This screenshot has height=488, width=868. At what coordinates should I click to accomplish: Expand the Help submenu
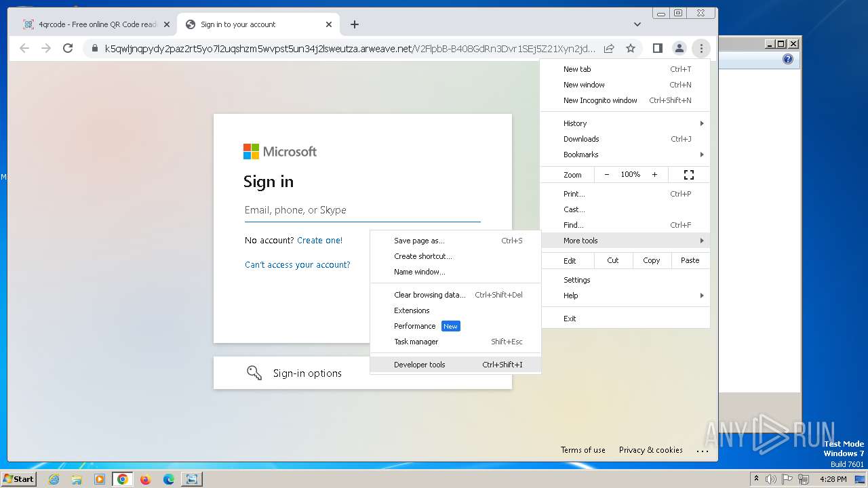click(625, 296)
